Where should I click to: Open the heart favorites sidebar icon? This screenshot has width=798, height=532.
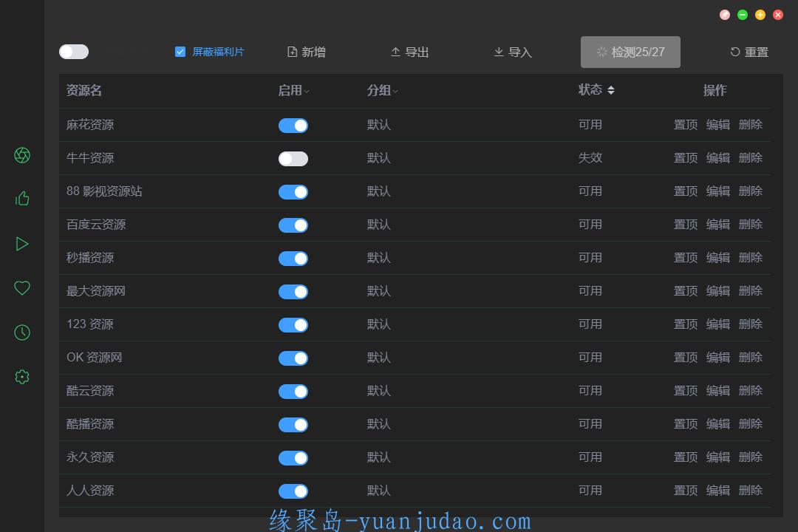click(x=22, y=288)
